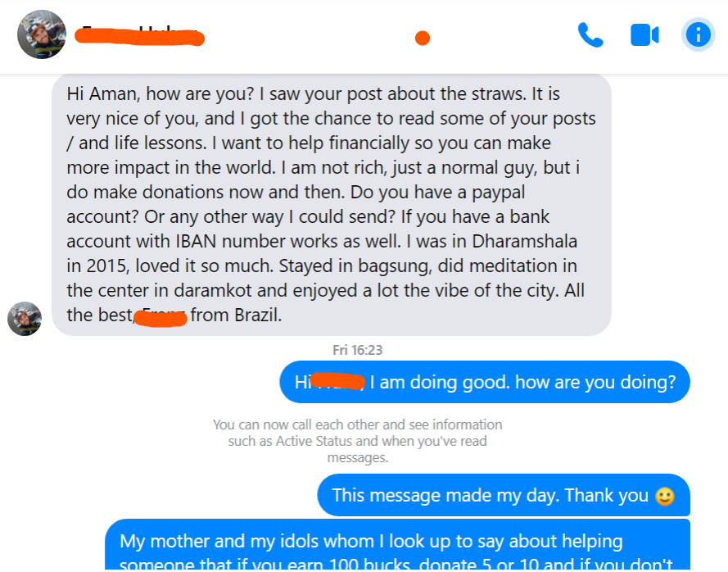728x572 pixels.
Task: Click the smiley emoji in sent message
Action: tap(665, 497)
